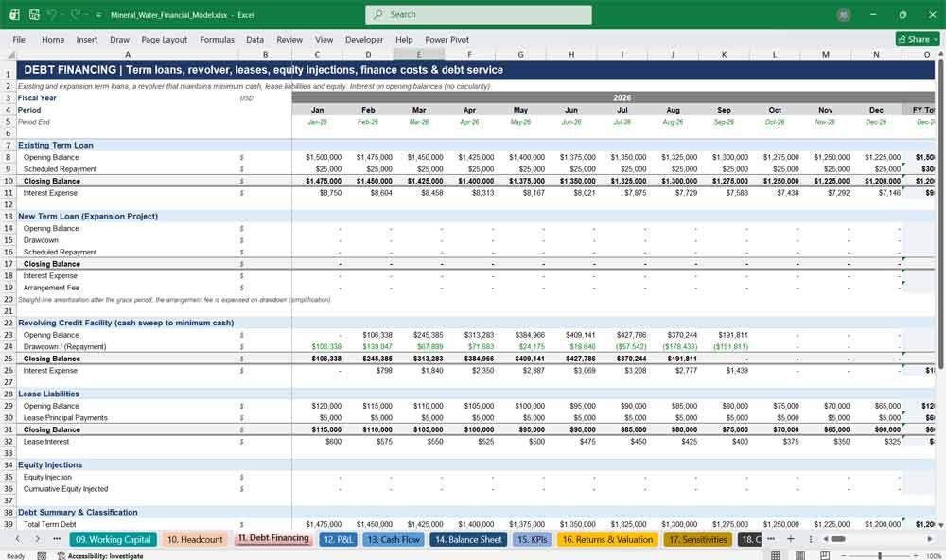Add a new sheet with plus icon
Image resolution: width=946 pixels, height=560 pixels.
pyautogui.click(x=790, y=539)
